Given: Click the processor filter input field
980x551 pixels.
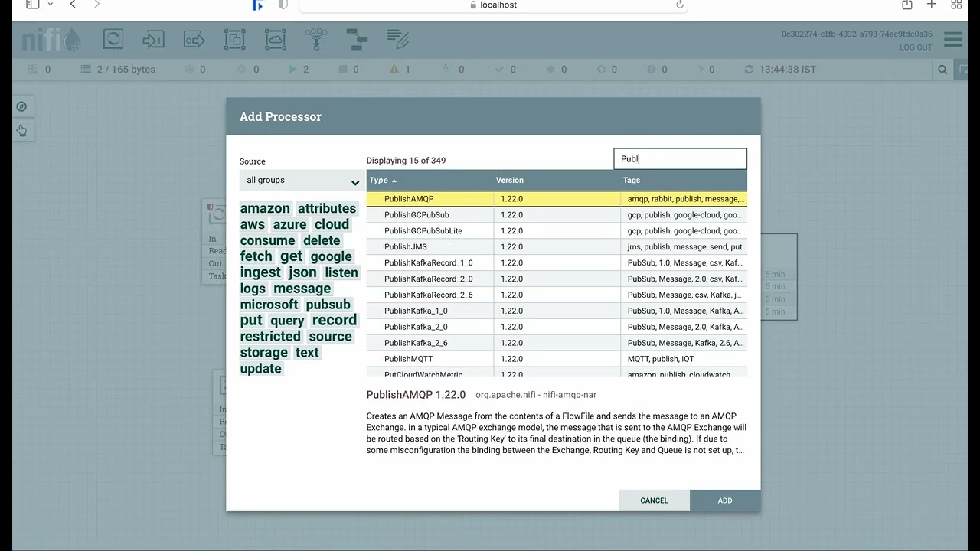Looking at the screenshot, I should point(680,159).
